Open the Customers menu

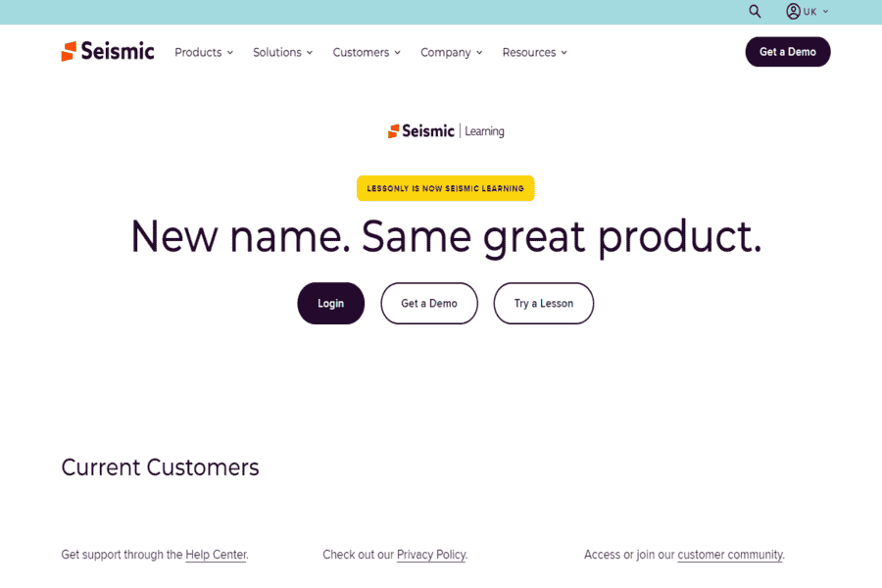(x=367, y=52)
